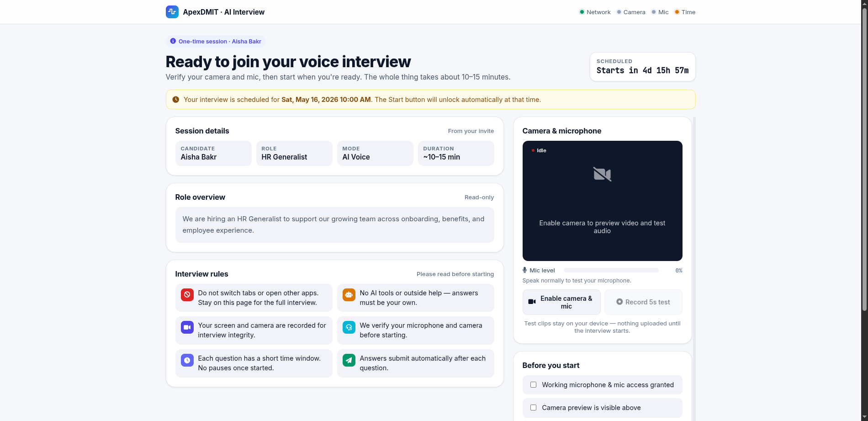Click the Time status indicator in header
This screenshot has width=868, height=421.
point(685,12)
